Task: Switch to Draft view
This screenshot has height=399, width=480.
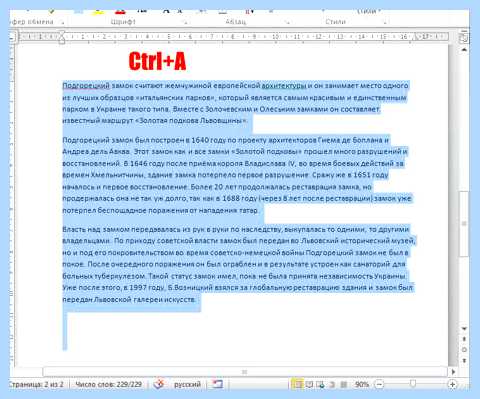Action: coord(344,384)
